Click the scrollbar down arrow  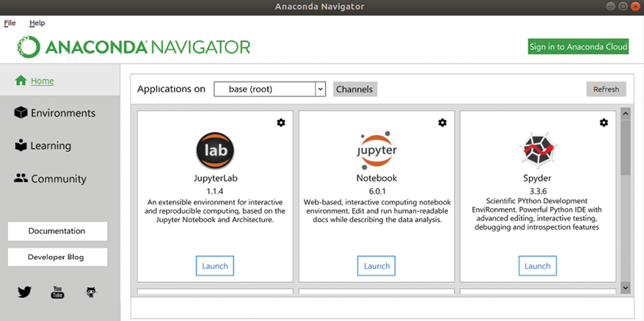(x=626, y=288)
